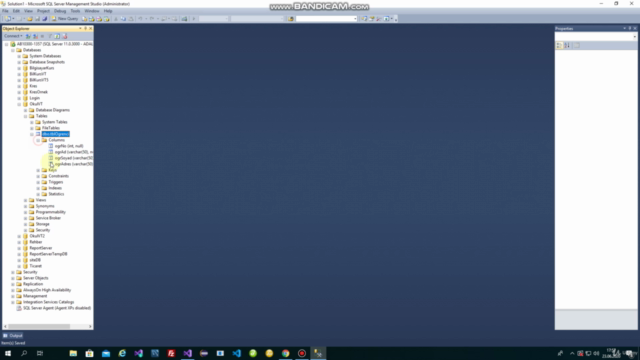Select the Programmability folder
This screenshot has width=640, height=360.
click(x=51, y=212)
